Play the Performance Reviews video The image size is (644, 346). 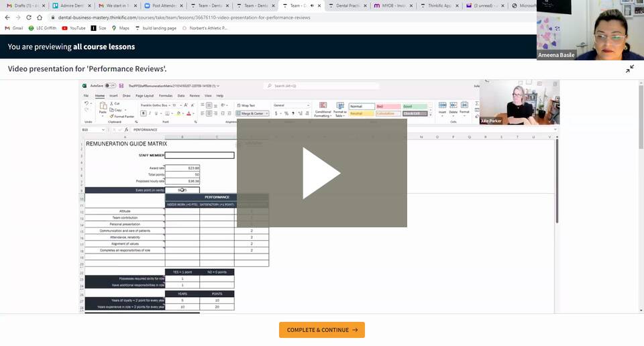coord(321,173)
